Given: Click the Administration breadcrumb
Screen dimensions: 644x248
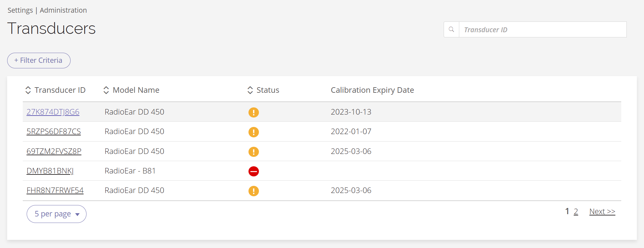Looking at the screenshot, I should [63, 10].
